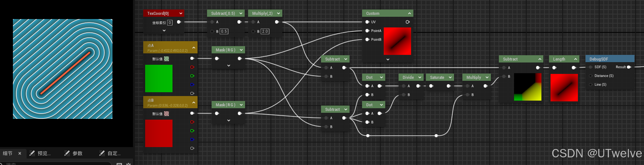
Task: Click the TexCoord[0] node output pin
Action: pyautogui.click(x=179, y=22)
